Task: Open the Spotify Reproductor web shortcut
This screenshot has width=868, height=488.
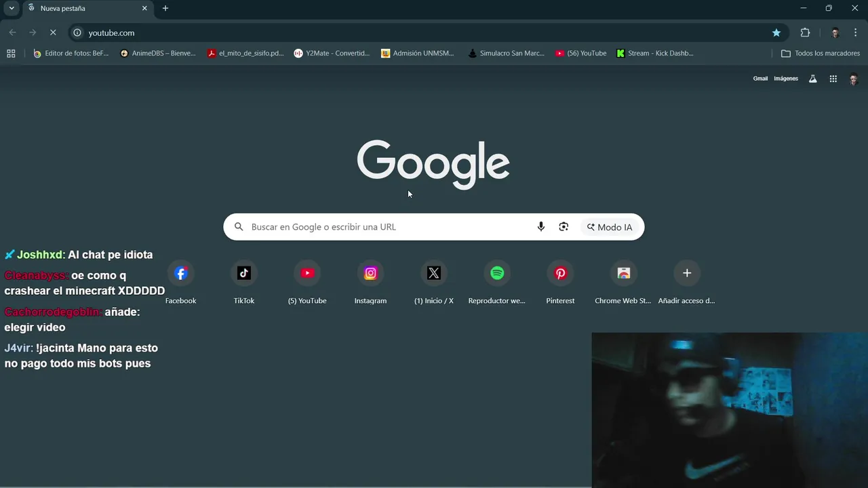Action: 497,283
